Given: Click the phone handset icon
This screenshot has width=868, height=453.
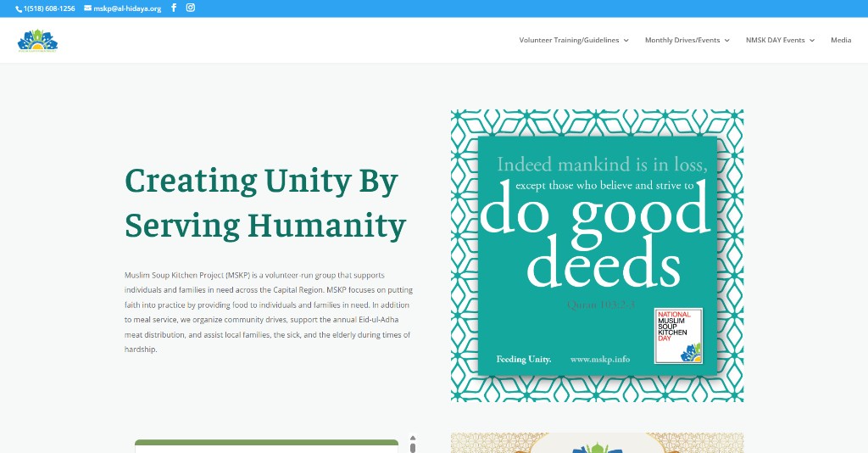Looking at the screenshot, I should pos(19,8).
